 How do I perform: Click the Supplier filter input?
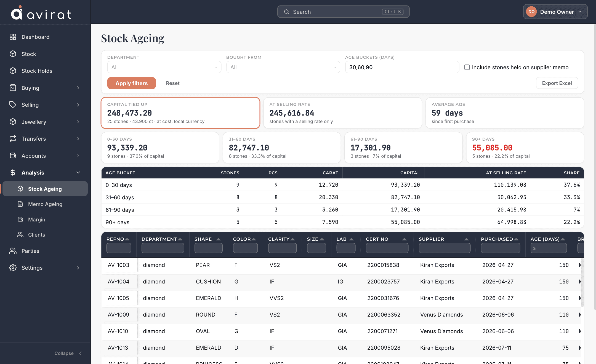click(x=445, y=248)
